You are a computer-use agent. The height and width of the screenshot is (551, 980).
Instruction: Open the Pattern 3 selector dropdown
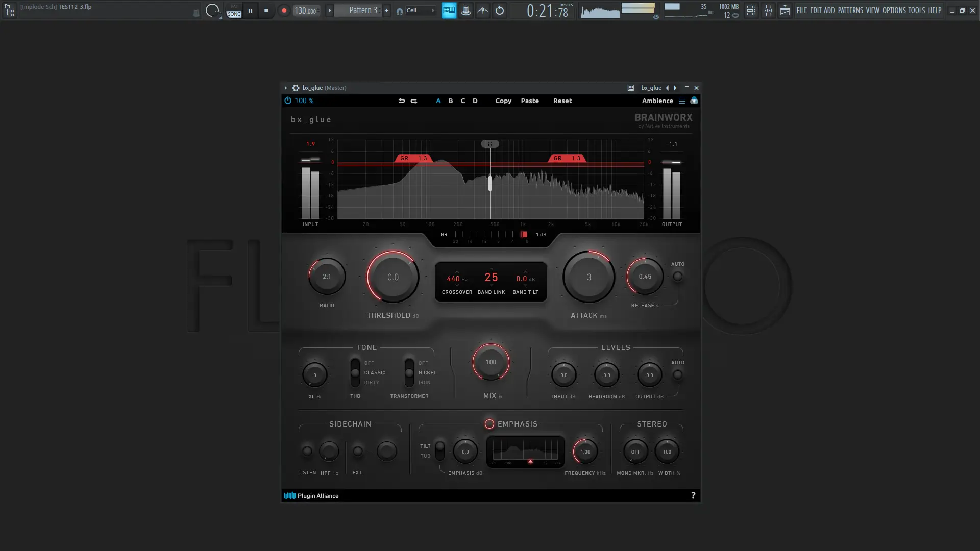pyautogui.click(x=330, y=9)
